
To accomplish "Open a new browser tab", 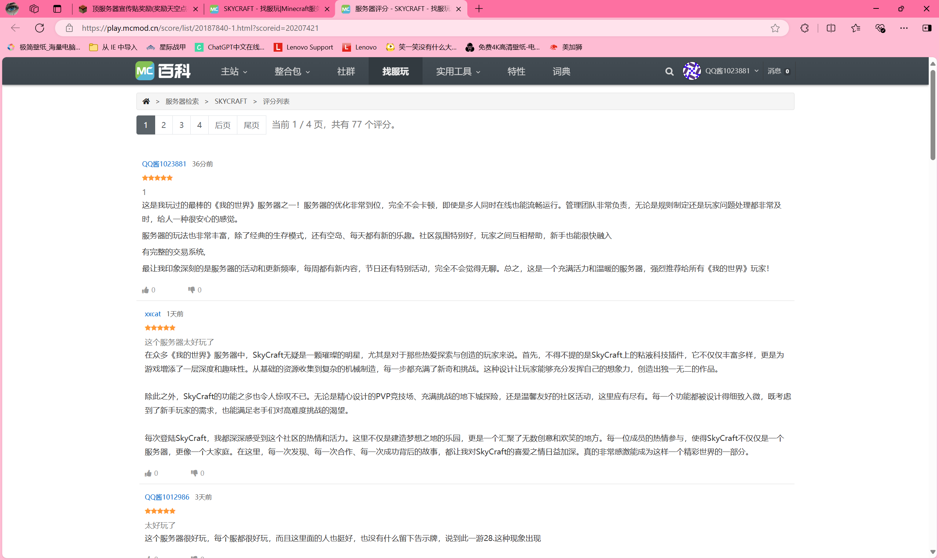I will (479, 9).
